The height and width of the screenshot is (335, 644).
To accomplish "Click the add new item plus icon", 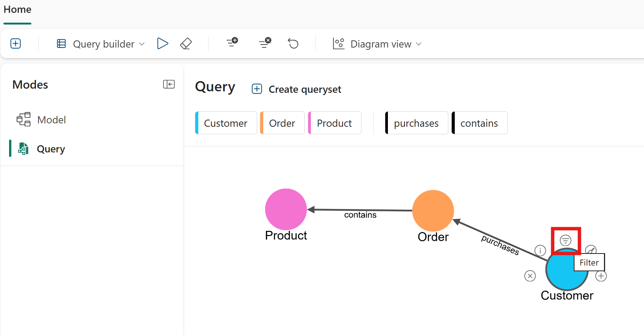I will [15, 44].
